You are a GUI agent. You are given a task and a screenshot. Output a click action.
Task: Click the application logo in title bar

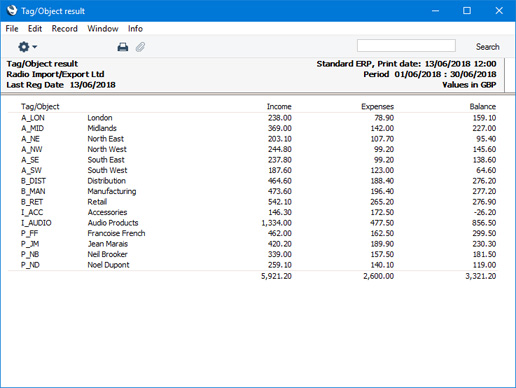pos(12,11)
